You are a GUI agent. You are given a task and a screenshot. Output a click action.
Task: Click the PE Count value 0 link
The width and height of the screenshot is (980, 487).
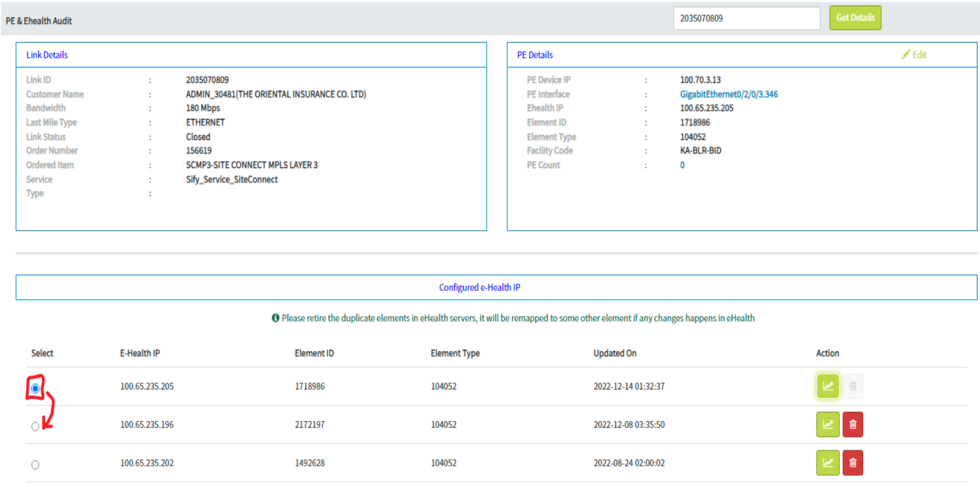click(x=682, y=165)
